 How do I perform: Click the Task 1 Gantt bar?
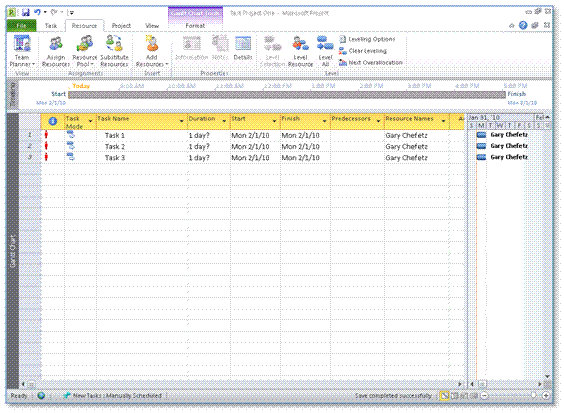(x=481, y=135)
